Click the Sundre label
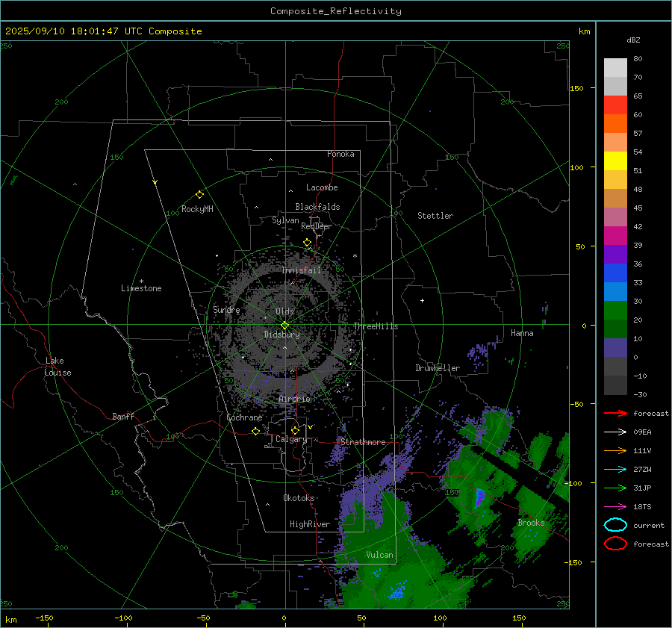Image resolution: width=672 pixels, height=628 pixels. pos(226,309)
